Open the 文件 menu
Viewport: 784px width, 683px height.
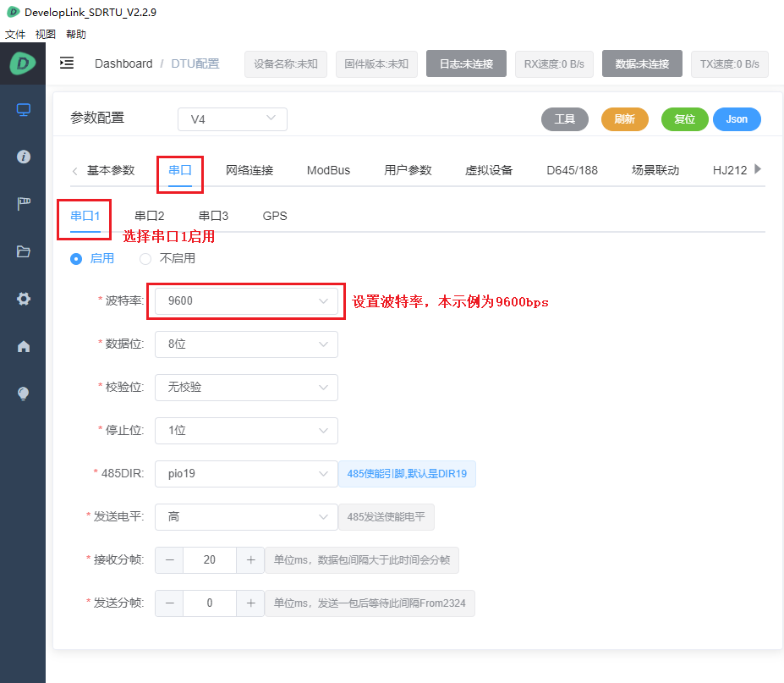click(15, 34)
